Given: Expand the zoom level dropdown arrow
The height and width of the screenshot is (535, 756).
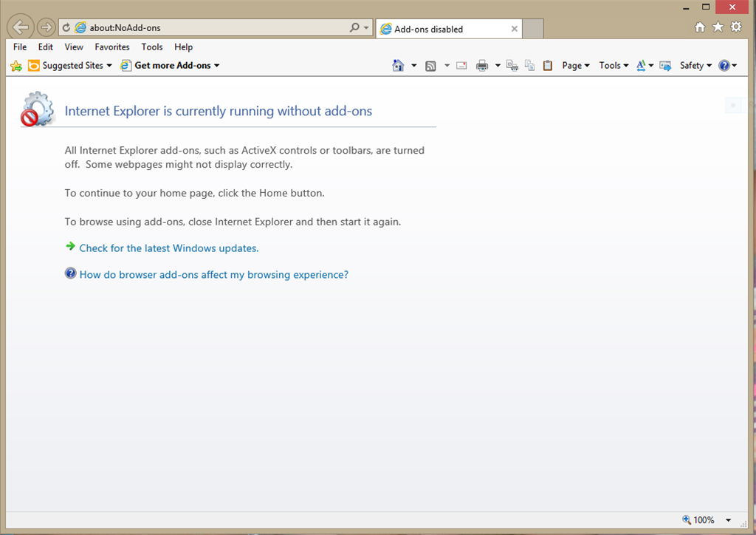Looking at the screenshot, I should point(728,520).
